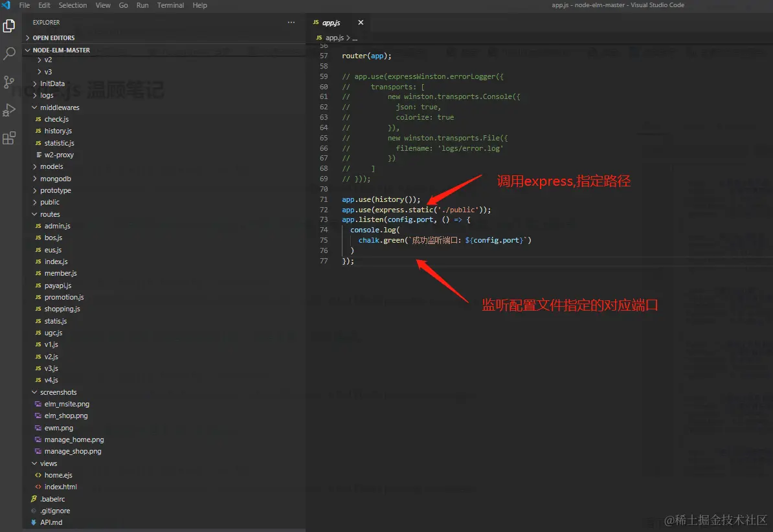
Task: Open statistic.js in middlewares
Action: coord(59,143)
